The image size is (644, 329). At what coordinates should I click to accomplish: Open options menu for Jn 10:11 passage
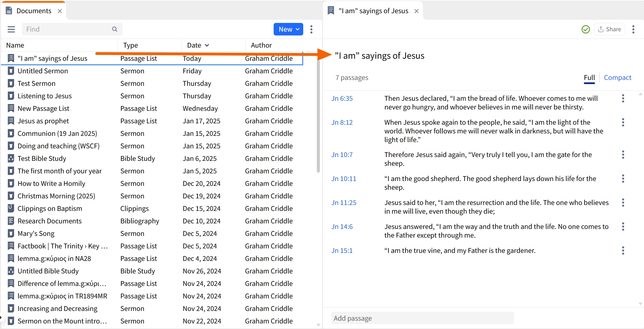tap(623, 179)
